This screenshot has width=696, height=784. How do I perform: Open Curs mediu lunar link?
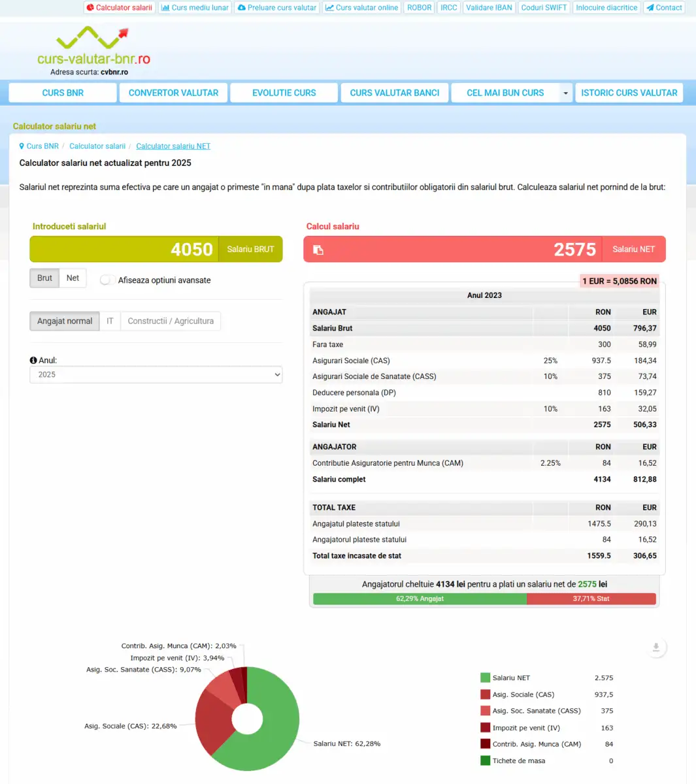pos(195,8)
